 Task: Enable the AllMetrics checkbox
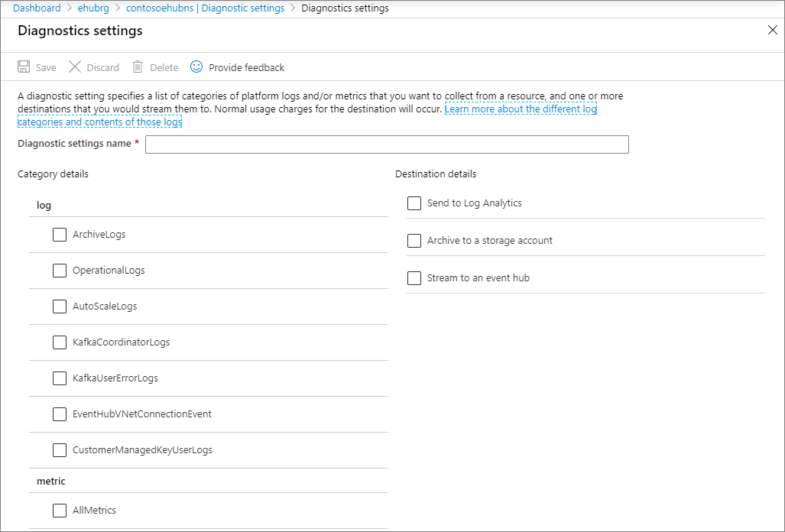[x=60, y=511]
